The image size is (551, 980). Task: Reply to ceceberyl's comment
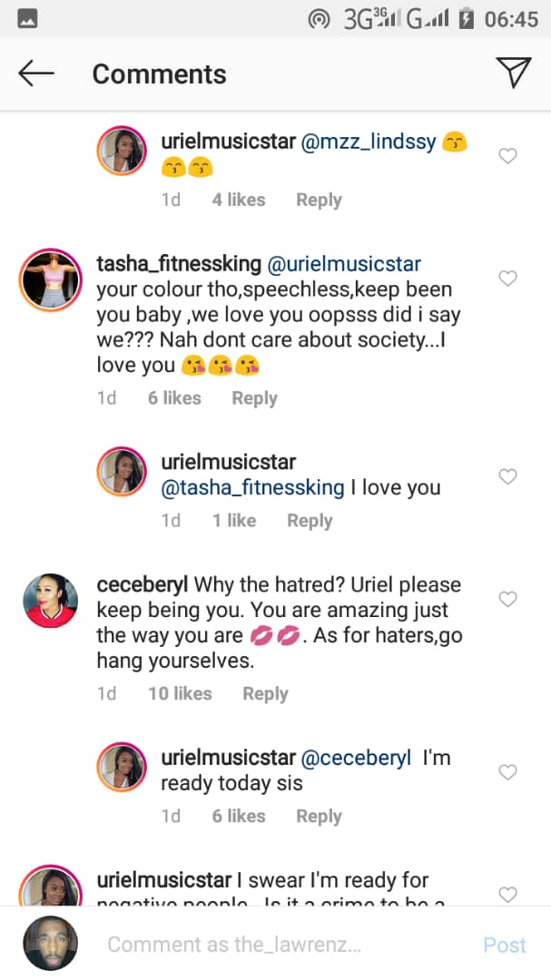click(265, 693)
